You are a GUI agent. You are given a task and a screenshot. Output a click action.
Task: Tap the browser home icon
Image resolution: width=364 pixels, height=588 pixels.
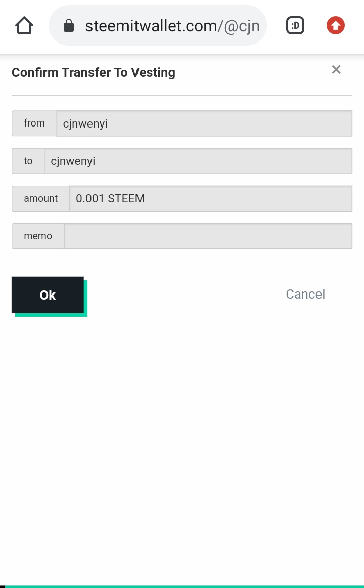coord(24,25)
